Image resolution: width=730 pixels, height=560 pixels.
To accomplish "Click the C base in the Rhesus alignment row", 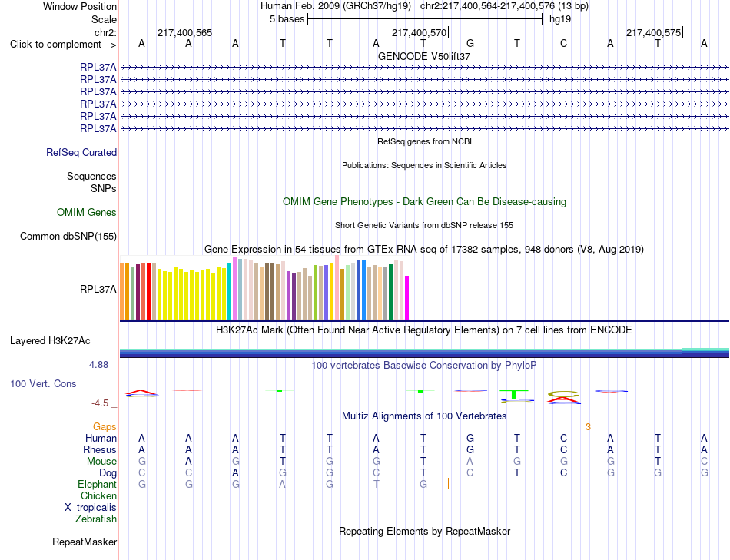I will point(563,449).
